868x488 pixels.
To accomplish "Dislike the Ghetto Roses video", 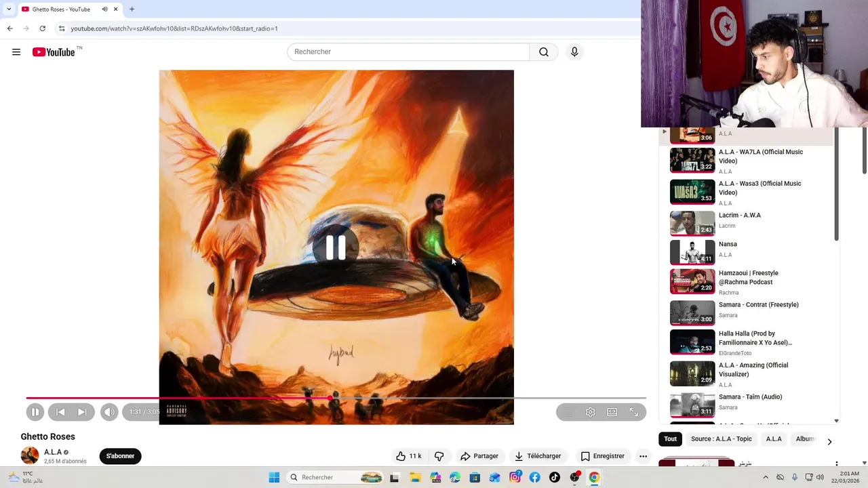I will (439, 456).
